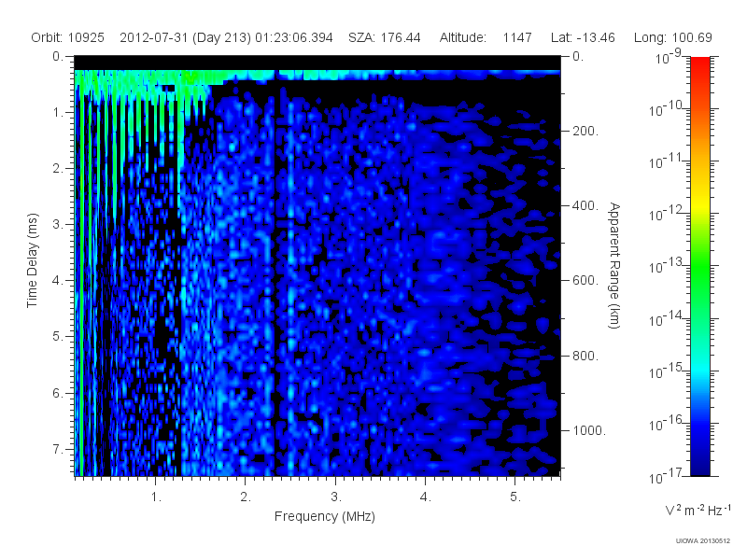Click the '10⁻¹⁵' color scale tick label

(x=668, y=371)
